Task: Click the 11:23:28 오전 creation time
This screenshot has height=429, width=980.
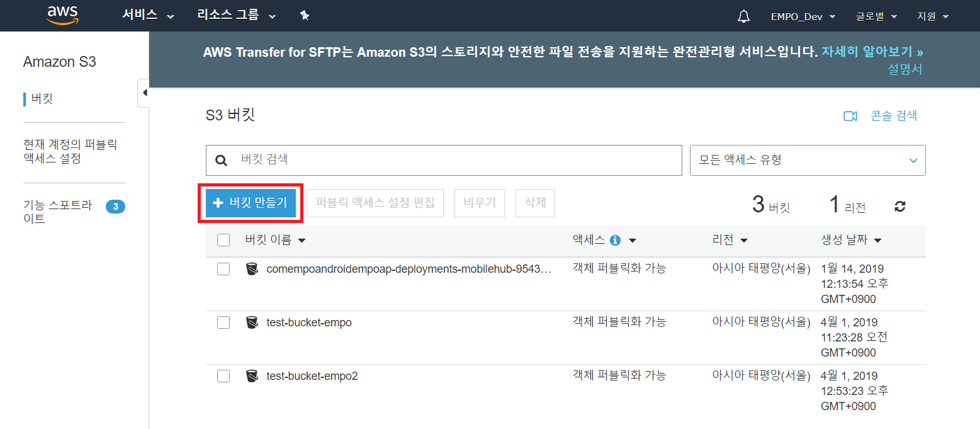Action: 855,338
